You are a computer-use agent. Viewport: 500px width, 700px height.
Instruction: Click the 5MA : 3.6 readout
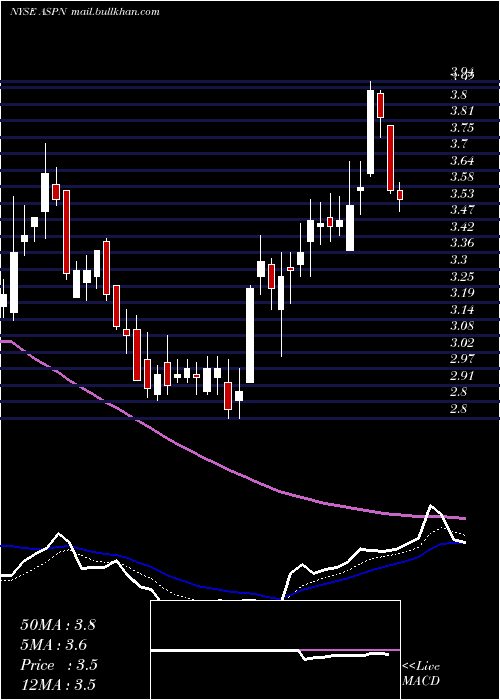[x=54, y=645]
